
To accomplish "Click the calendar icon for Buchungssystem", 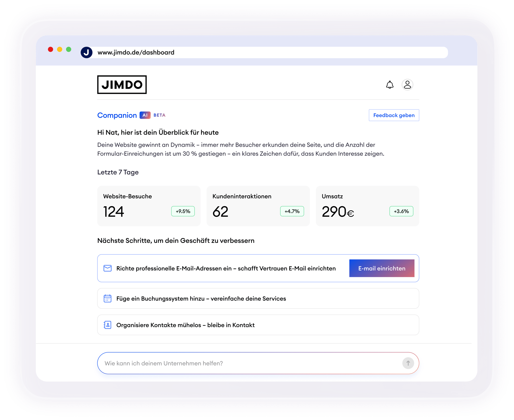I will click(x=107, y=298).
